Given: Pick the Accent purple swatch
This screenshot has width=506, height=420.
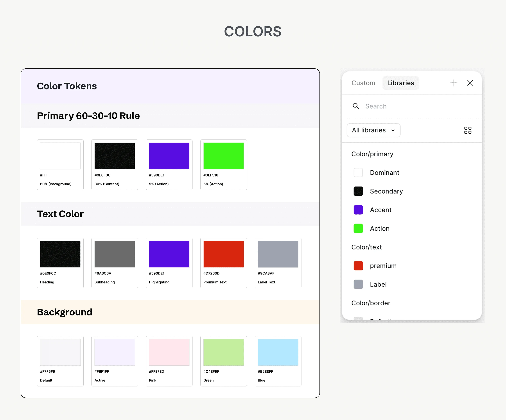Looking at the screenshot, I should [x=358, y=210].
